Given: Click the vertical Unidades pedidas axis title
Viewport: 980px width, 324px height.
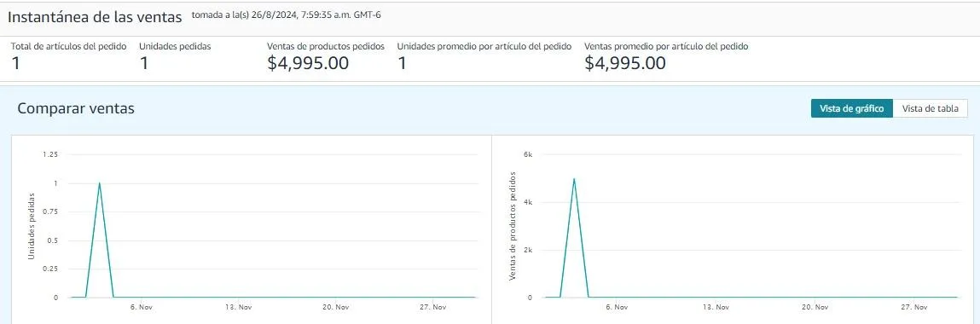Looking at the screenshot, I should [x=32, y=226].
